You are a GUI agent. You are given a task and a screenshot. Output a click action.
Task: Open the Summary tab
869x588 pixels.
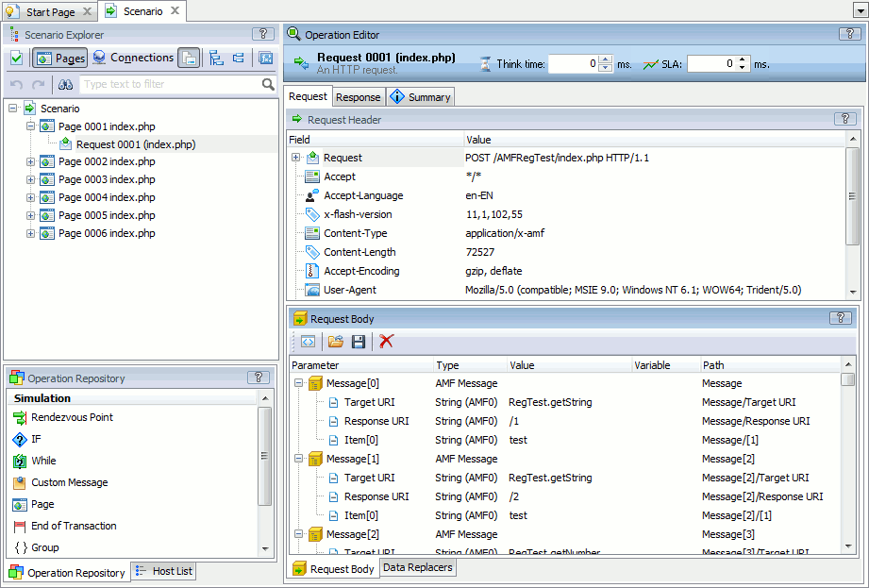[421, 97]
